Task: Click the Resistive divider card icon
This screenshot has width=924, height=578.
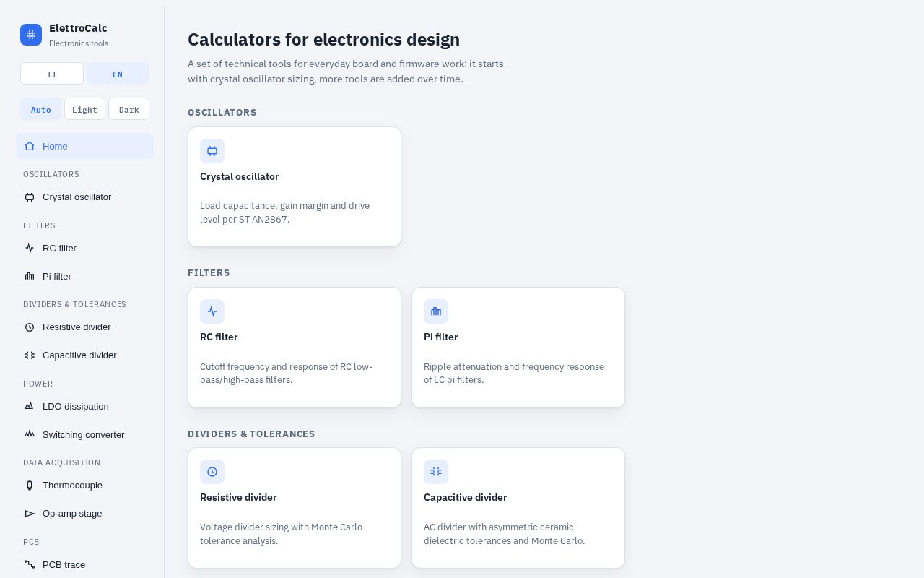Action: click(x=212, y=472)
